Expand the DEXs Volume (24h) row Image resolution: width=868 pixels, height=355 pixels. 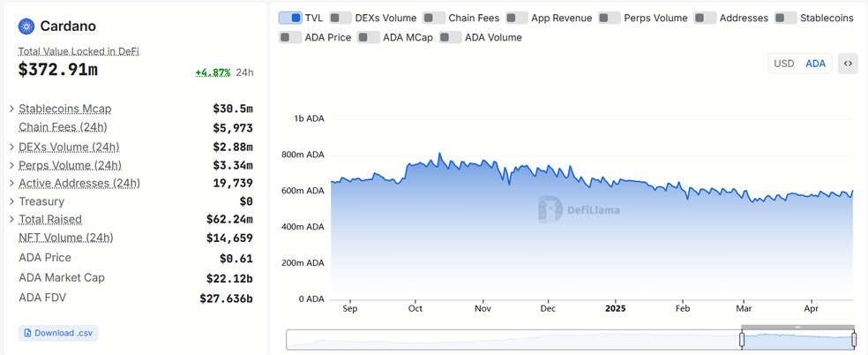point(11,147)
